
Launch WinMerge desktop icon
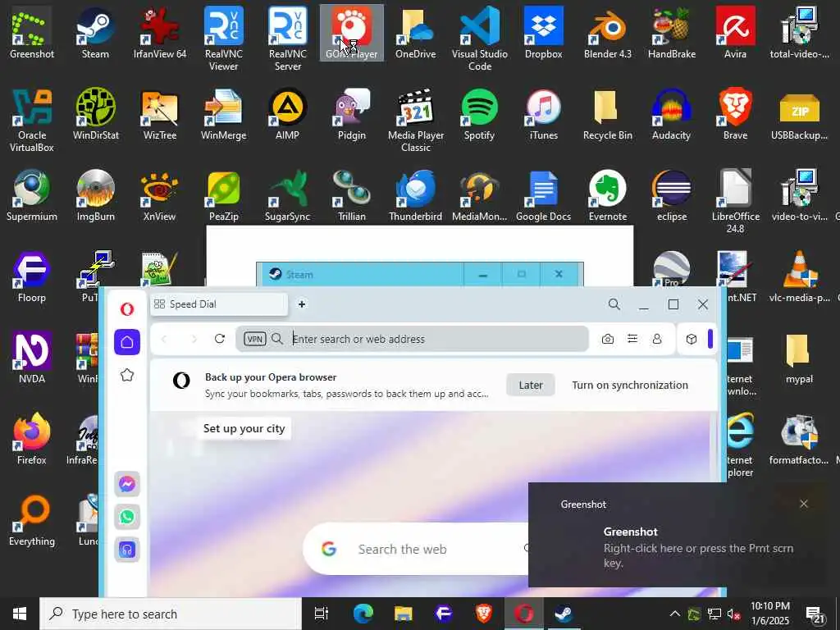(x=223, y=113)
